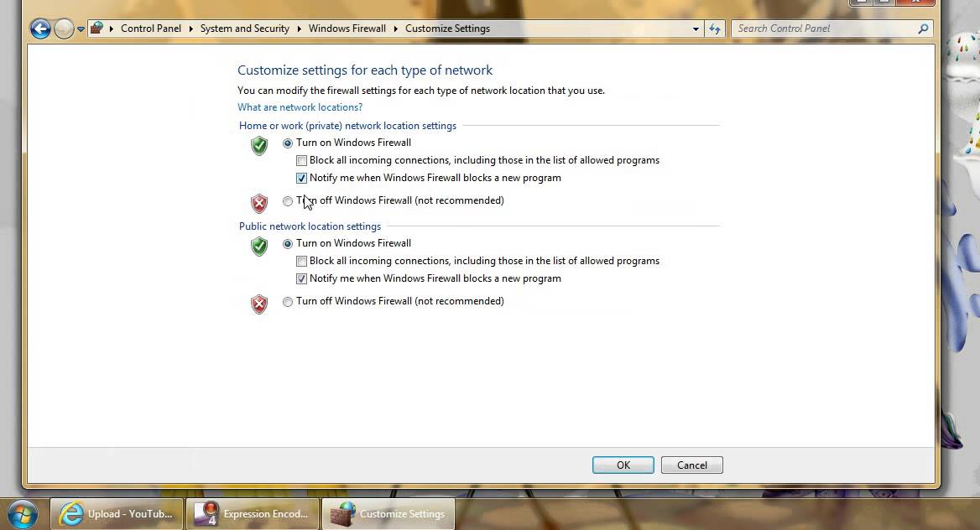Click firewall brick-wall icon on taskbar
This screenshot has width=980, height=530.
tap(341, 514)
